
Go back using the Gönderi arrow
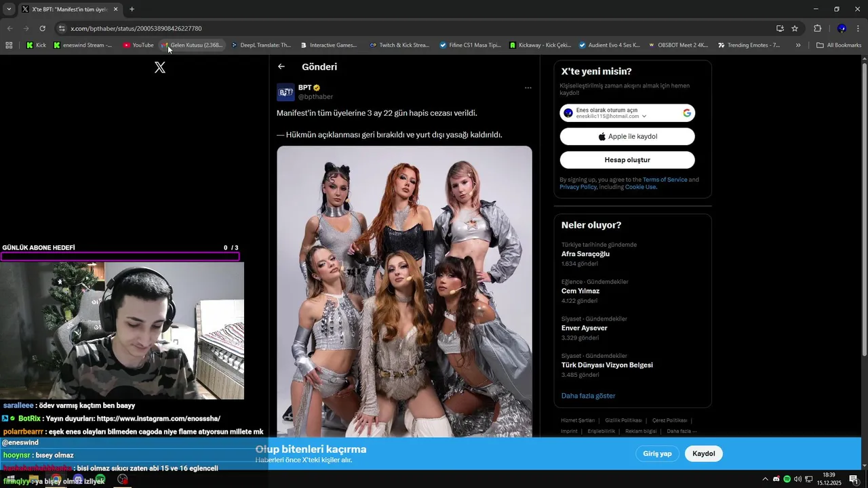[281, 66]
